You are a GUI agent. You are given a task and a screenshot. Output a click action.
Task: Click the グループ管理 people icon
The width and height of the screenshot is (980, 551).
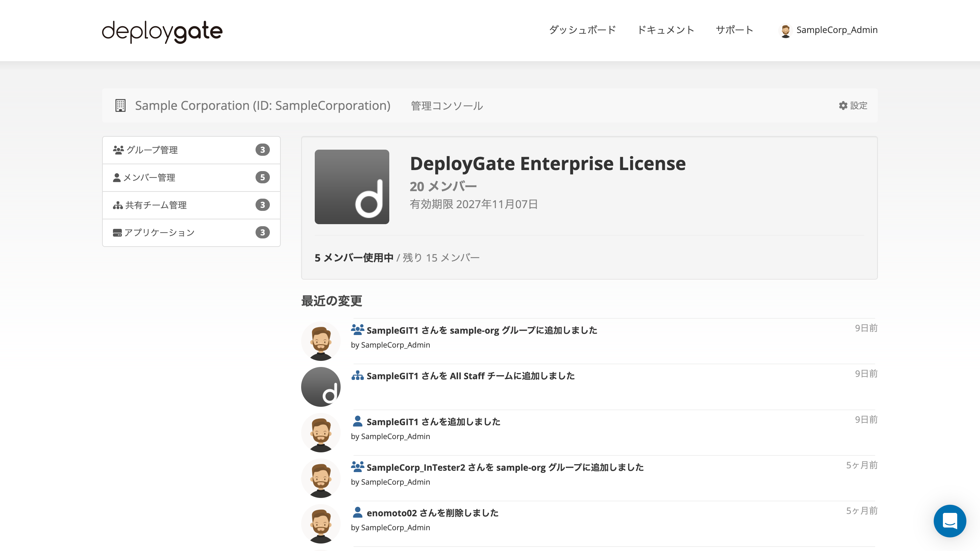tap(118, 150)
